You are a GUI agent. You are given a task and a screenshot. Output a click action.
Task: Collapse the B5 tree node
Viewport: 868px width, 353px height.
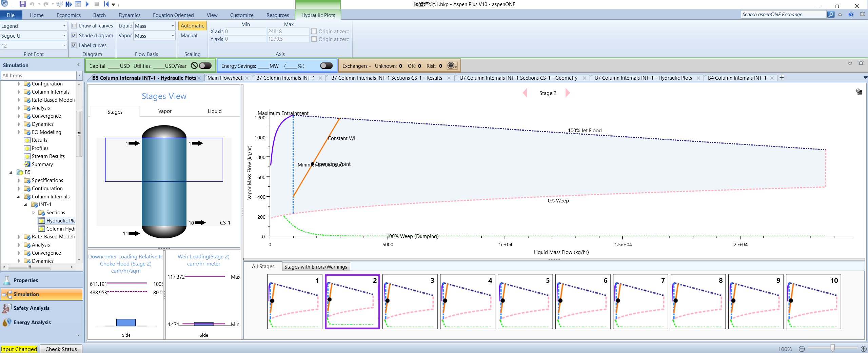pos(11,172)
